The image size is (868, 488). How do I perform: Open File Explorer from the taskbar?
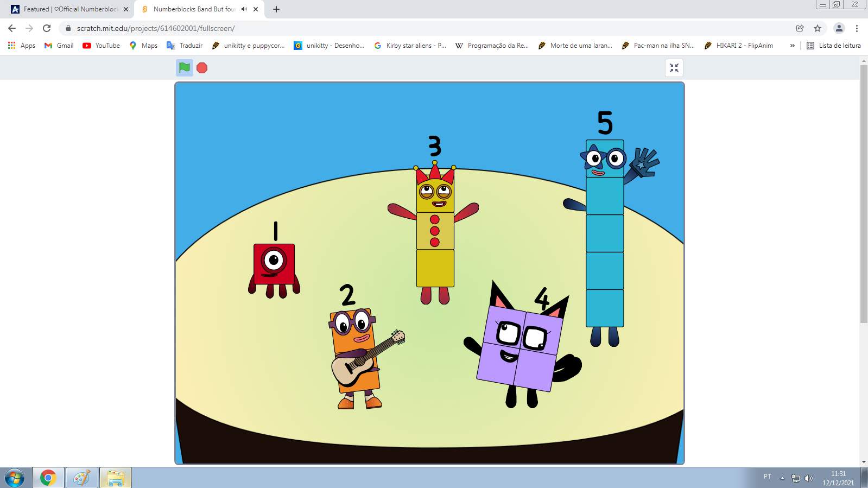116,478
